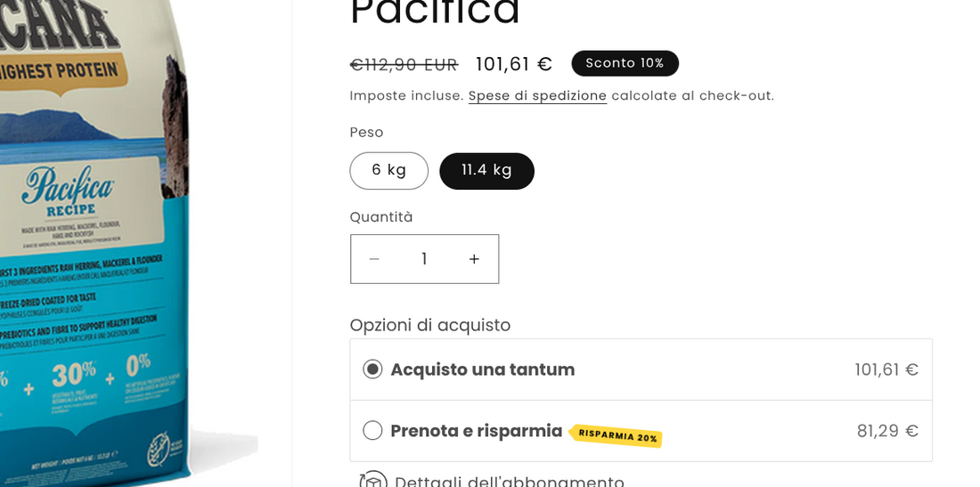Click the 81,29 € subscription price
The width and height of the screenshot is (980, 487).
point(887,431)
